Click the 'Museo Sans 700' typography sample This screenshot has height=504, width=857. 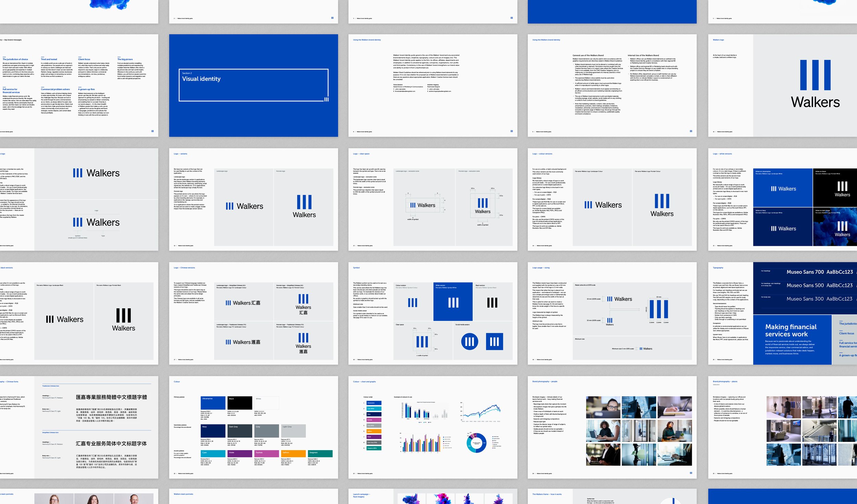click(x=805, y=272)
